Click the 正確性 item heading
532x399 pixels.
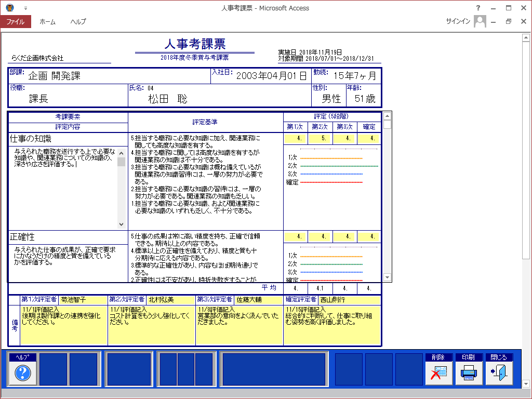[22, 237]
